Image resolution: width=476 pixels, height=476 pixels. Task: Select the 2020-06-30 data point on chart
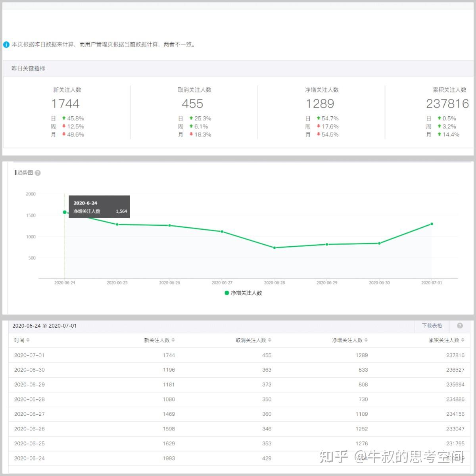click(379, 243)
